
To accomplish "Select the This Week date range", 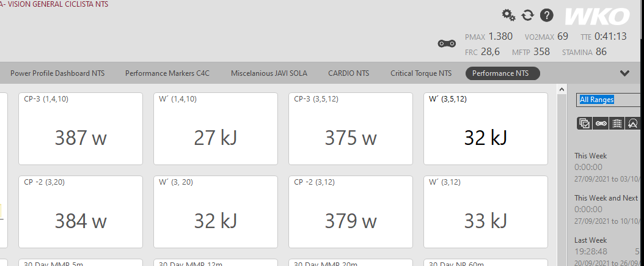I will click(590, 156).
